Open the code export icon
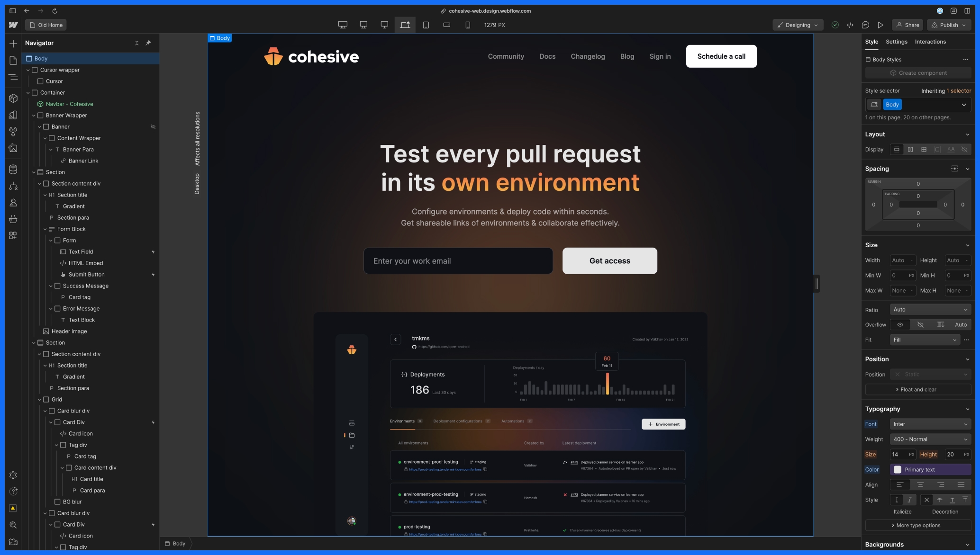The image size is (980, 555). click(x=850, y=25)
